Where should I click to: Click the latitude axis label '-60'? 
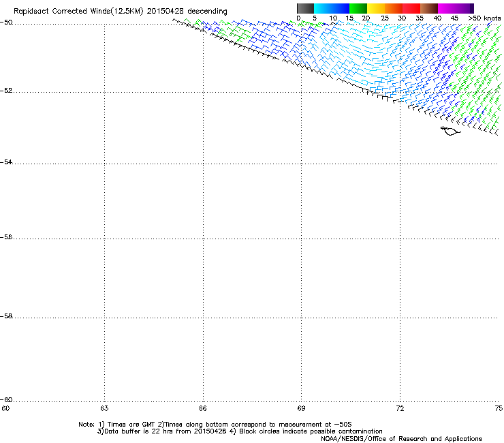coord(6,400)
